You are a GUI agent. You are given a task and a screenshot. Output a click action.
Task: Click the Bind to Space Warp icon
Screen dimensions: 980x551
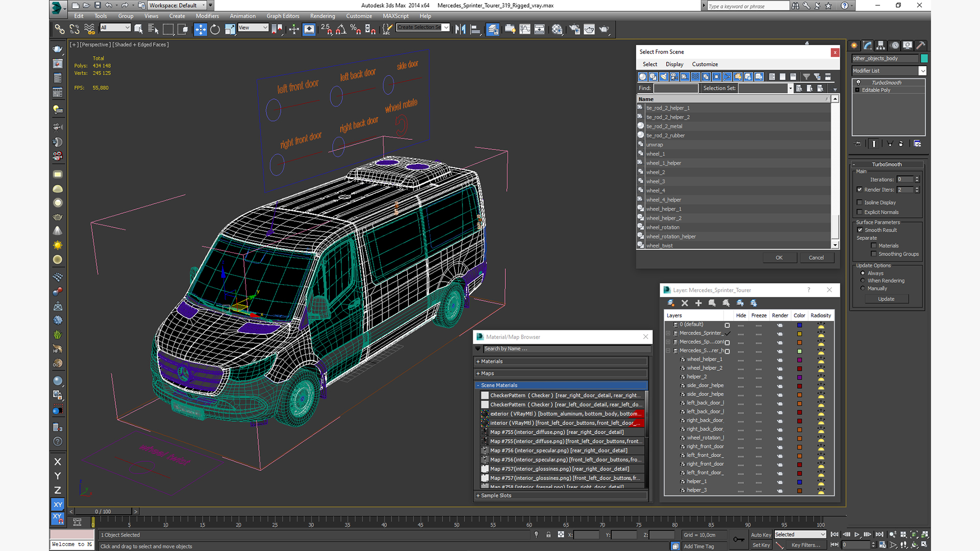(89, 30)
